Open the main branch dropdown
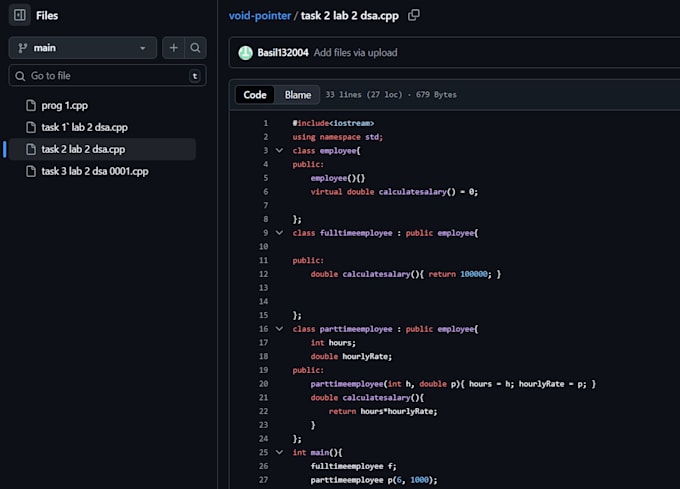The width and height of the screenshot is (680, 489). (82, 48)
